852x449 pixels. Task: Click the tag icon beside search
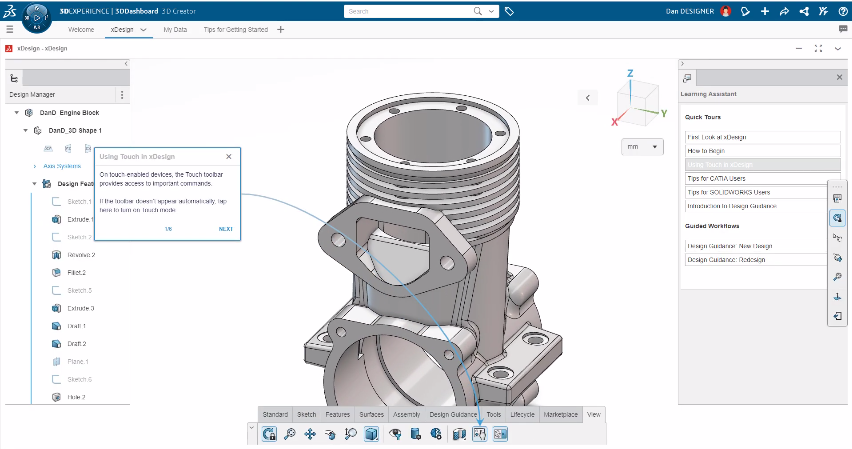pos(510,12)
